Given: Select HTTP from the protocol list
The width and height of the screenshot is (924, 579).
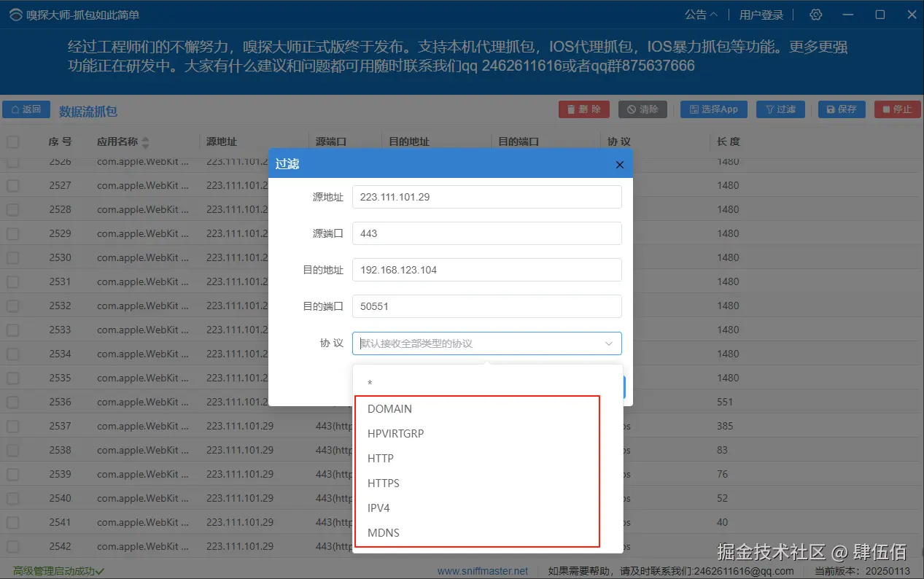Looking at the screenshot, I should 381,458.
